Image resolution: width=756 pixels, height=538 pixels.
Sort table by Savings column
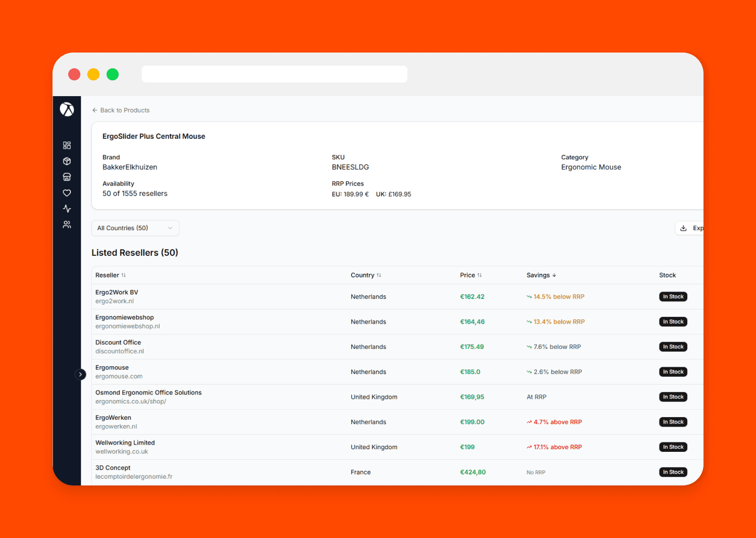(541, 275)
